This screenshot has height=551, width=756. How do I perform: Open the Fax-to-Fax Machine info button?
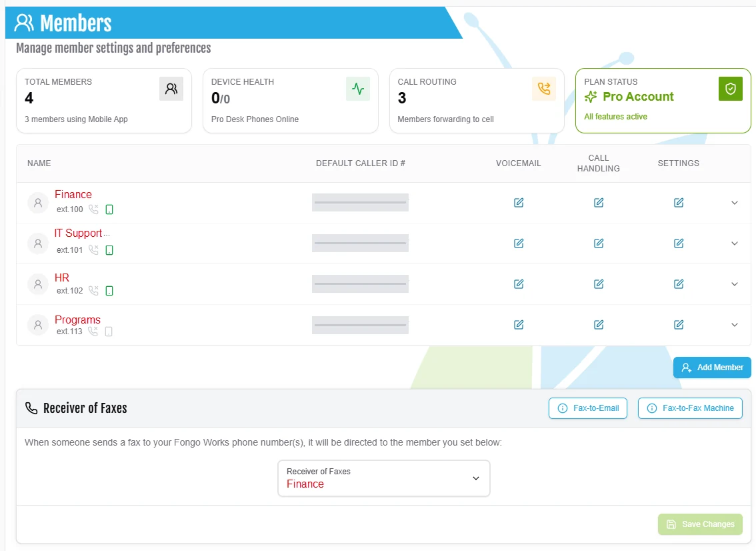pyautogui.click(x=690, y=408)
